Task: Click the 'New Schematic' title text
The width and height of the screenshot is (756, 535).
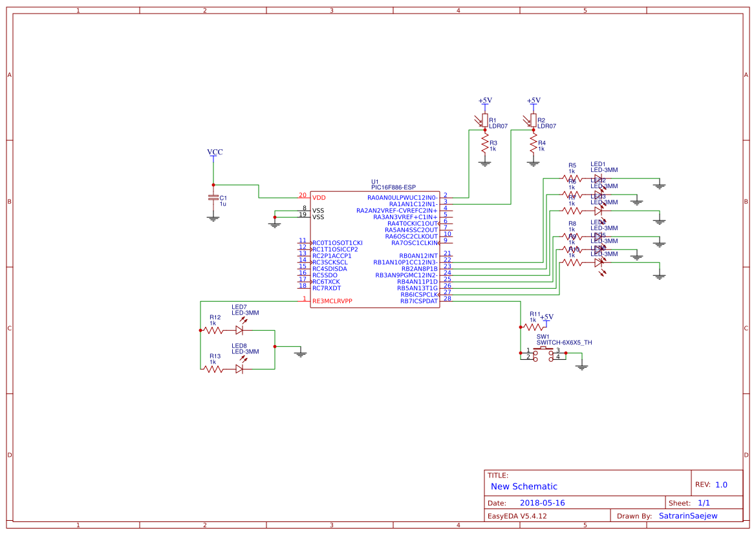Action: 524,487
